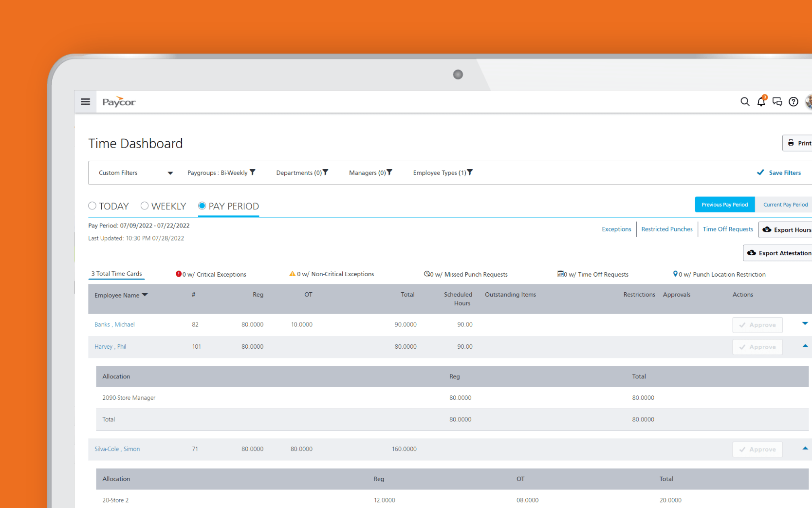Viewport: 812px width, 508px height.
Task: Open the Time Off Requests link
Action: click(728, 229)
